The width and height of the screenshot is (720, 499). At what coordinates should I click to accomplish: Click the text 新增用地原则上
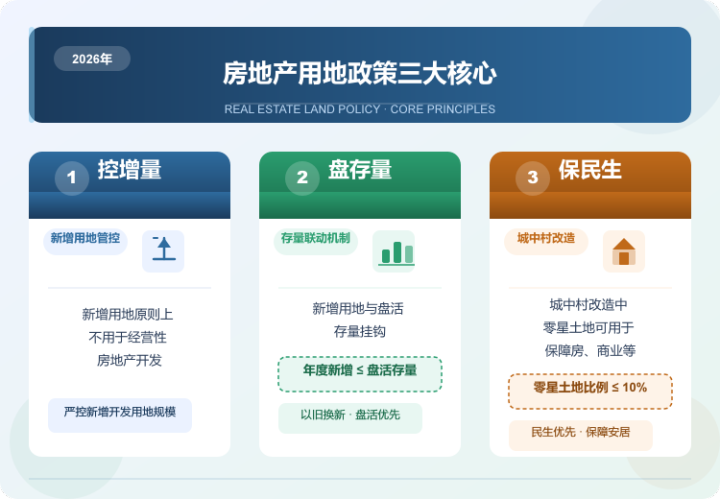(x=128, y=315)
